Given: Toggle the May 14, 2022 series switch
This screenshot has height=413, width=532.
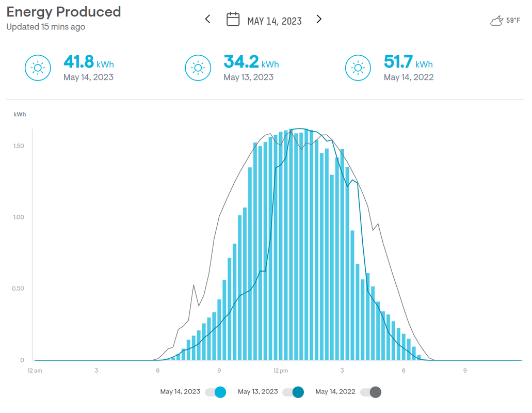Looking at the screenshot, I should point(371,392).
